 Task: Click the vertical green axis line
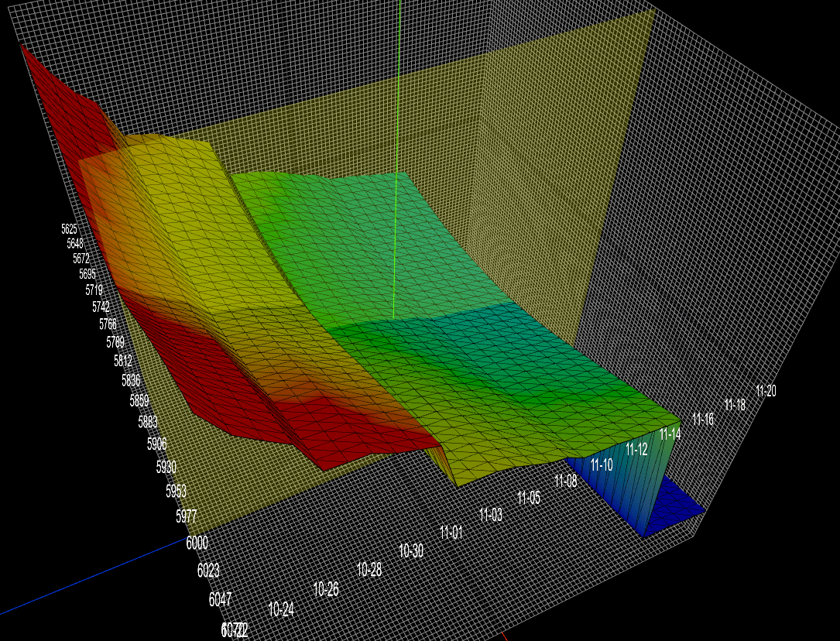click(397, 161)
